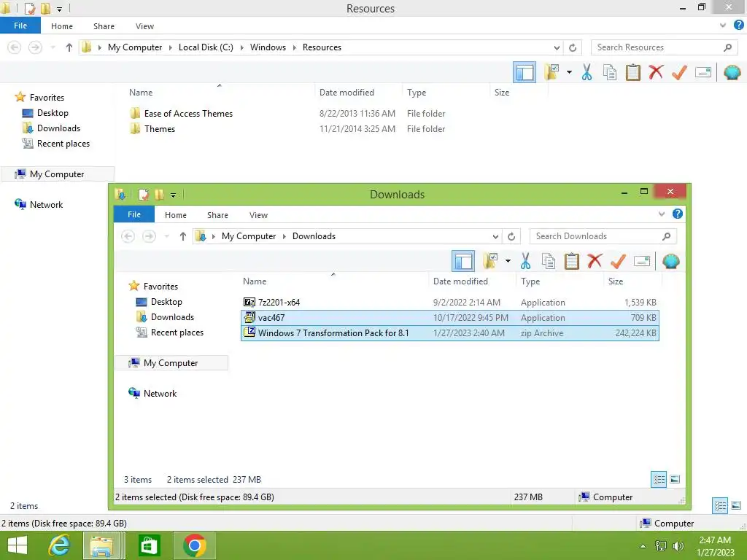Viewport: 747px width, 560px height.
Task: Open Network in the Downloads sidebar
Action: 160,393
